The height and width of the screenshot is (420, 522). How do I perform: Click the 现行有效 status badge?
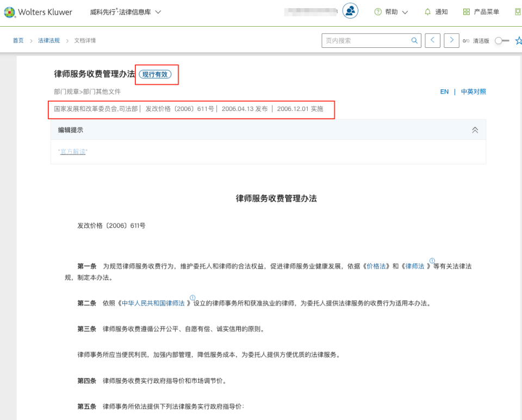coord(155,75)
